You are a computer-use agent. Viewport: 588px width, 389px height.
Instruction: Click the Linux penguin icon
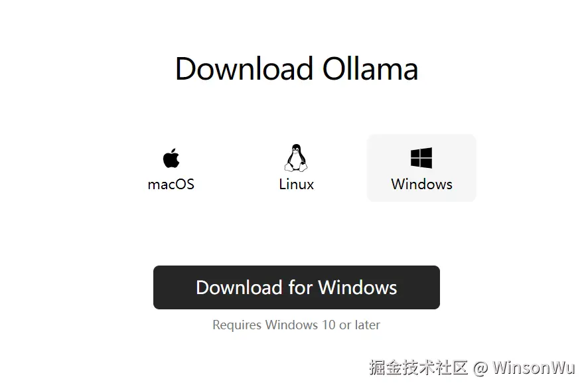(296, 158)
